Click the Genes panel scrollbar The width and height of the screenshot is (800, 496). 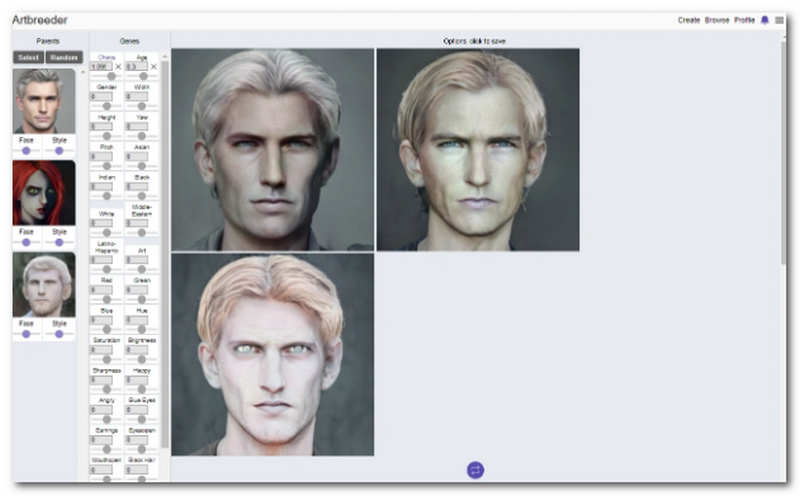coord(165,250)
